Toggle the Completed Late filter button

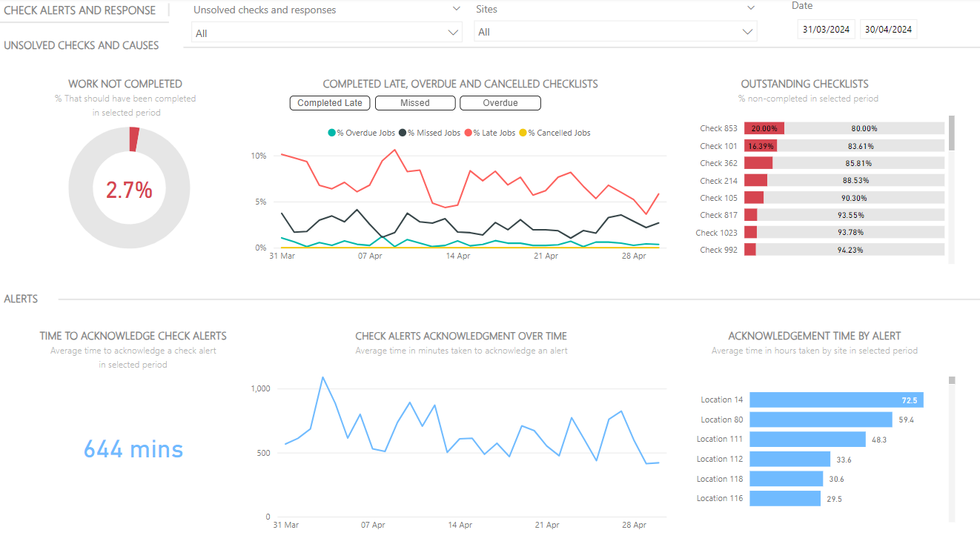(330, 103)
